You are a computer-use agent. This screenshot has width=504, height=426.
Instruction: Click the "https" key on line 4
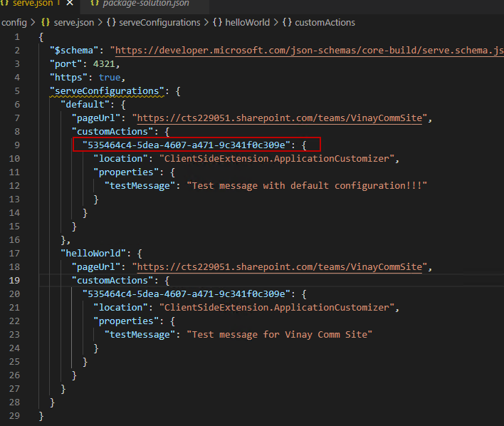[x=69, y=78]
